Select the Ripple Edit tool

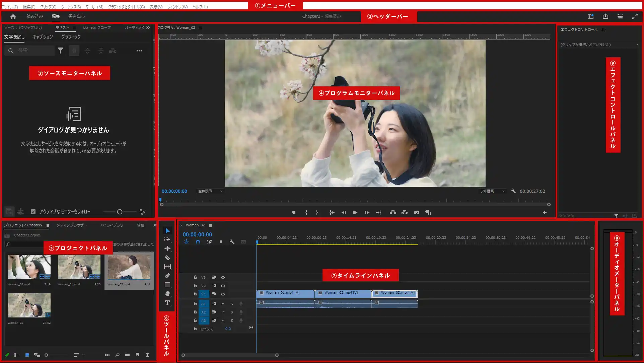167,248
